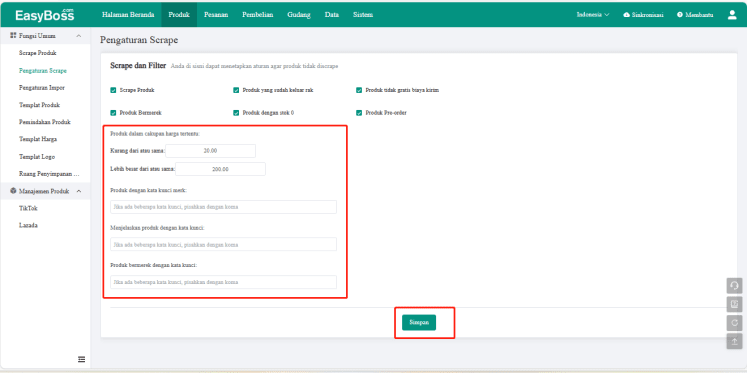748x373 pixels.
Task: Click the Manajemen Produk cube icon
Action: [x=13, y=191]
